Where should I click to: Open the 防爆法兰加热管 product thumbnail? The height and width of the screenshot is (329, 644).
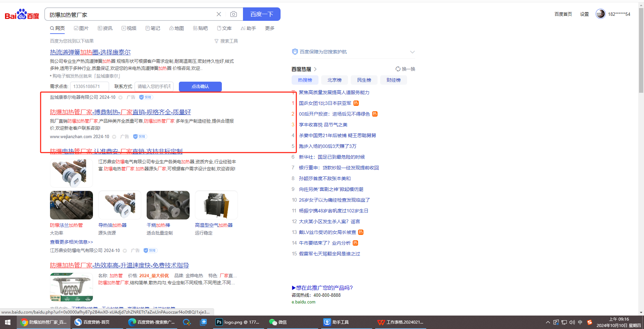[71, 205]
